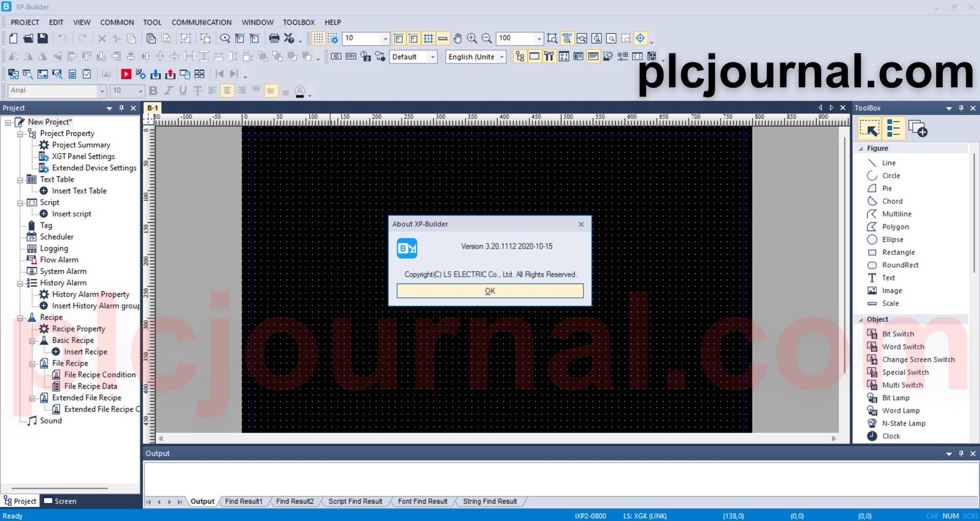Select the Word Lamp object
This screenshot has width=980, height=521.
(x=893, y=411)
